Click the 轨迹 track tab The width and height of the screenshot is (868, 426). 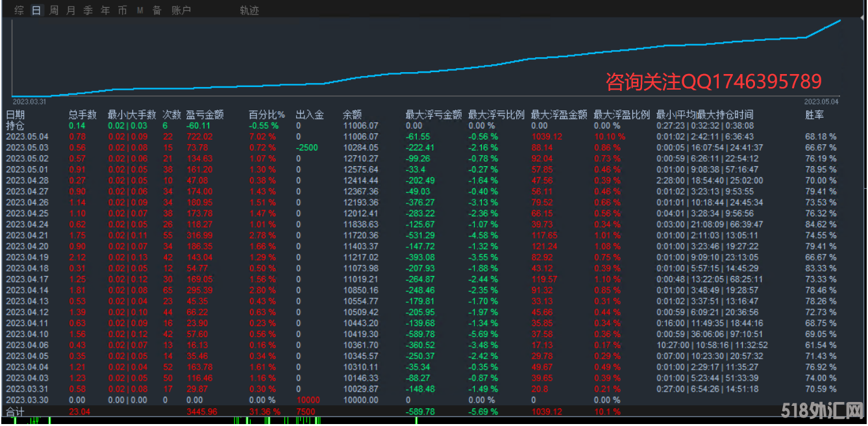[x=249, y=10]
